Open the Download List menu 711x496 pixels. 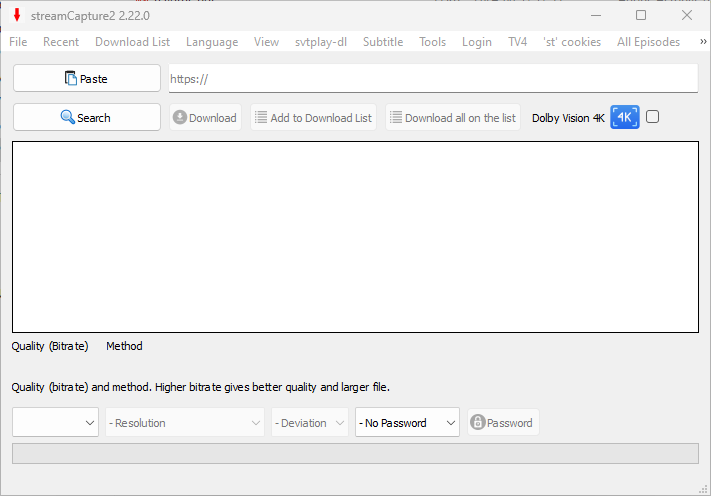pos(132,42)
